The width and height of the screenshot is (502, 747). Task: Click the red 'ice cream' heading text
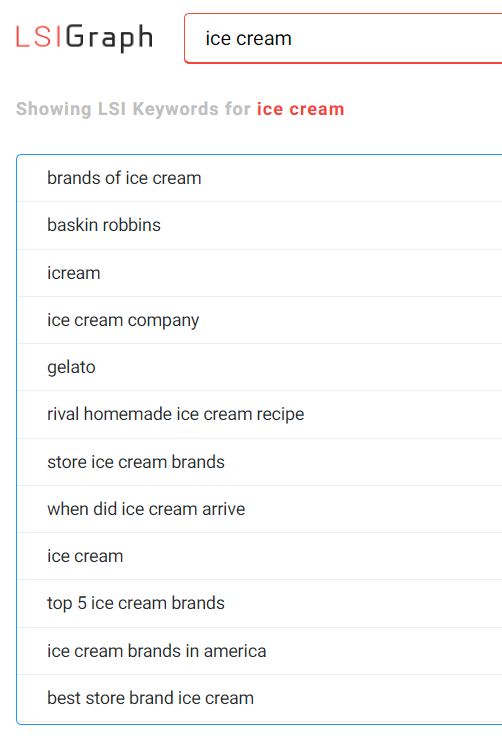301,109
